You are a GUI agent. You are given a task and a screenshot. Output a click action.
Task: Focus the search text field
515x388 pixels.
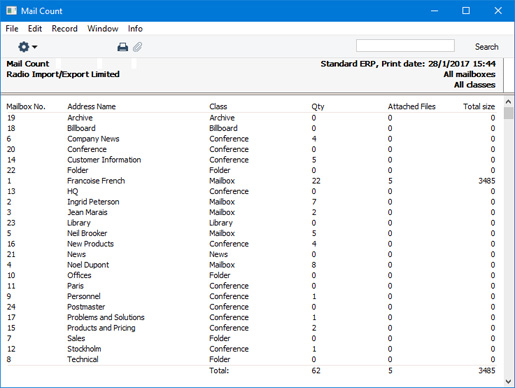point(405,46)
